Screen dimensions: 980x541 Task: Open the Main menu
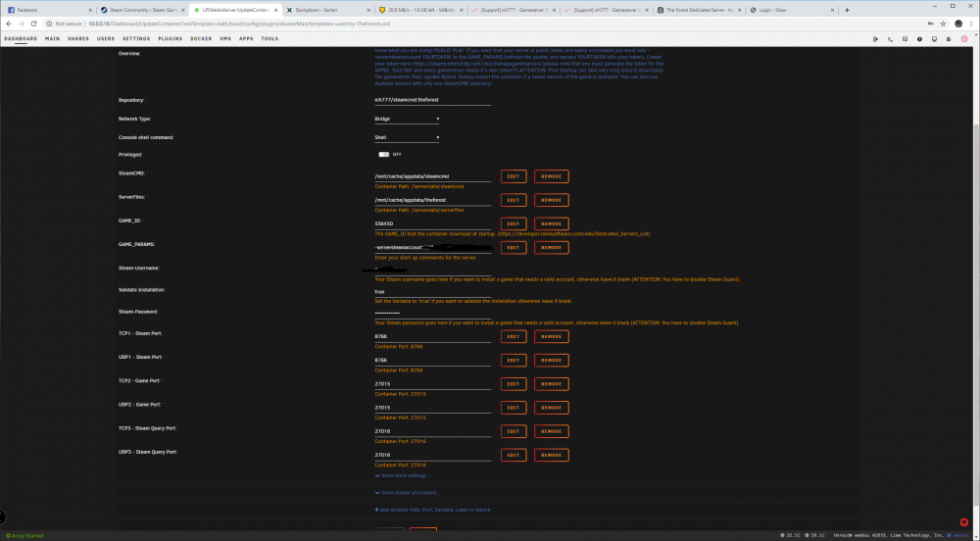53,39
